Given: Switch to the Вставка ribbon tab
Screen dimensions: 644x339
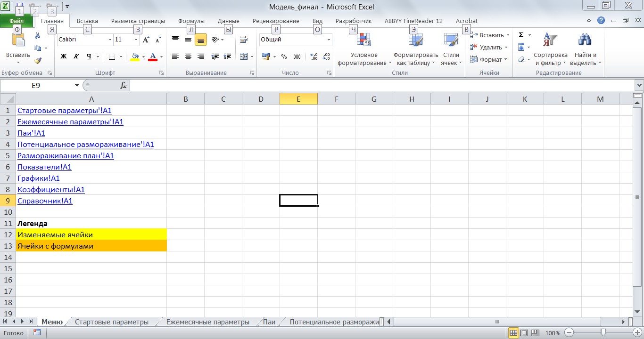Looking at the screenshot, I should point(87,21).
